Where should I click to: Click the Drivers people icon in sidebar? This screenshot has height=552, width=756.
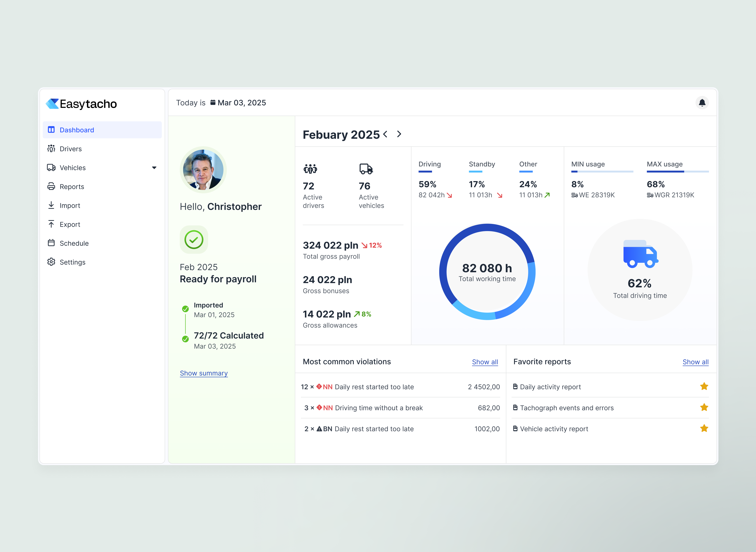pos(51,148)
